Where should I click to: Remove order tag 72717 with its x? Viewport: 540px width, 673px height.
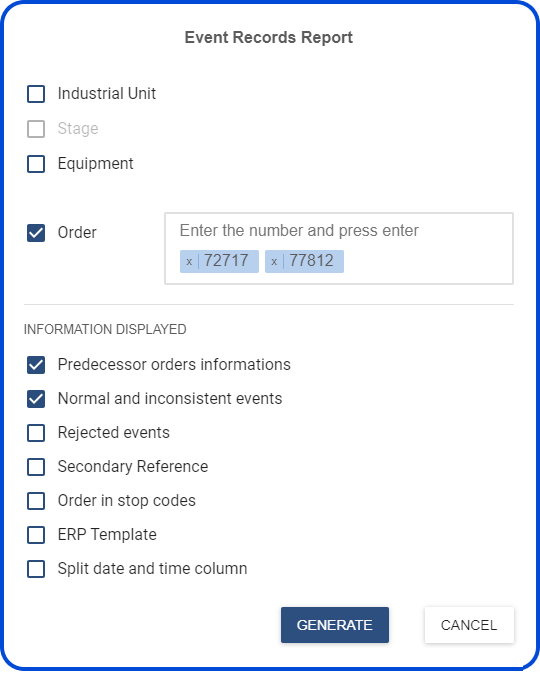click(x=189, y=261)
